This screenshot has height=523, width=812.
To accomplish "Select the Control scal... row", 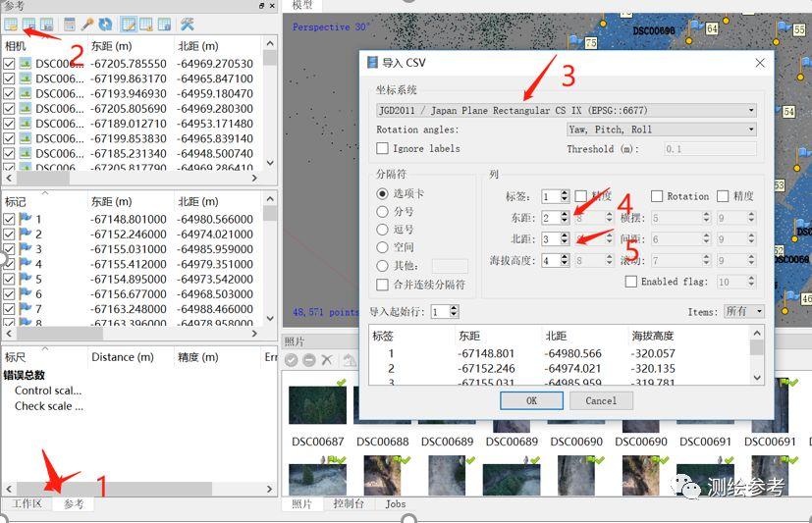I will coord(48,391).
